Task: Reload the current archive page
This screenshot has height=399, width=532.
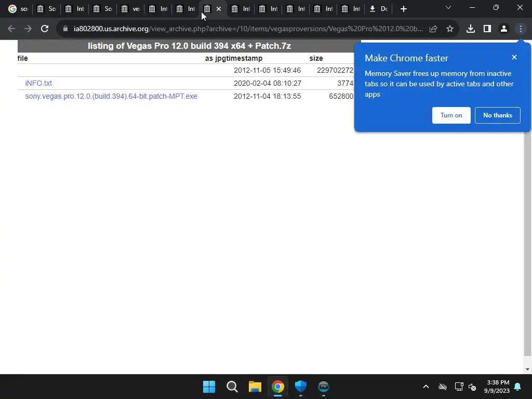Action: click(x=45, y=29)
